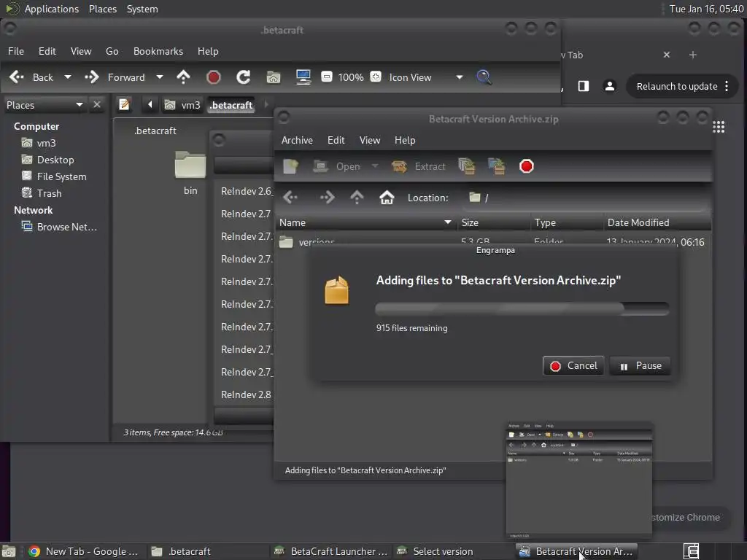Close the Places side pane
This screenshot has height=560, width=747.
pos(97,104)
